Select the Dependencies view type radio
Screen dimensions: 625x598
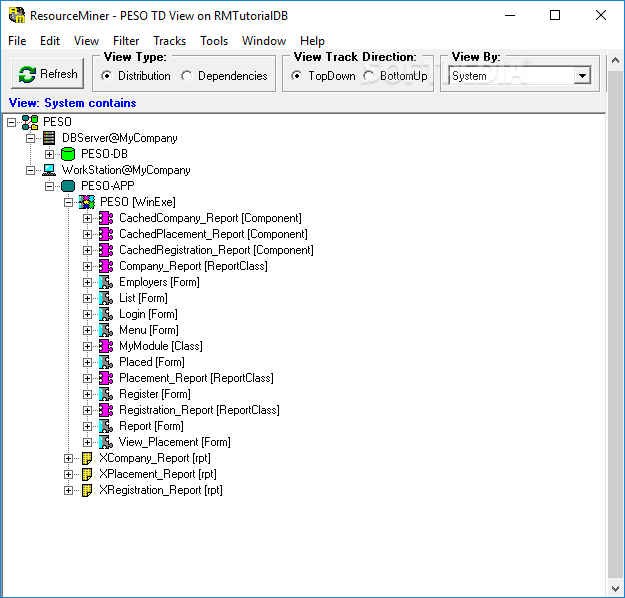point(187,76)
